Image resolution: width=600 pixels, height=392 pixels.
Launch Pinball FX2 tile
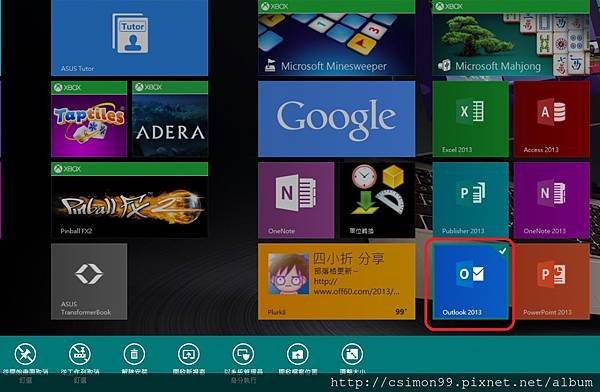(x=129, y=200)
